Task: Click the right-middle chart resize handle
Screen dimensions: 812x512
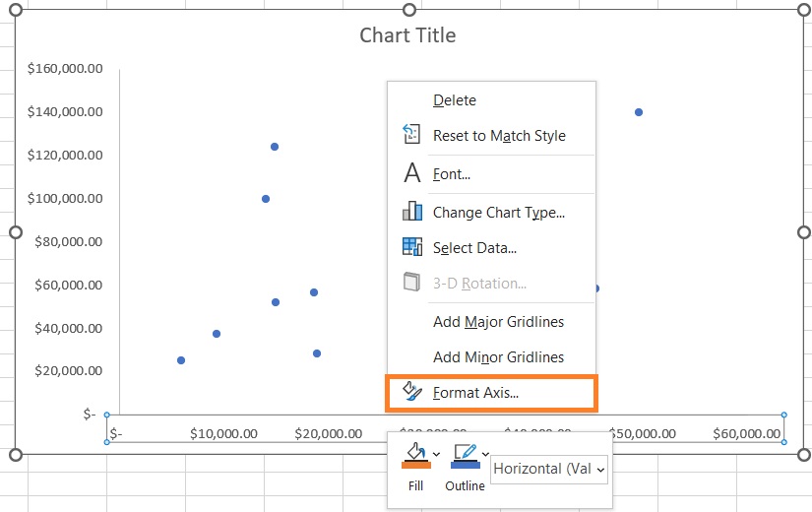Action: 804,232
